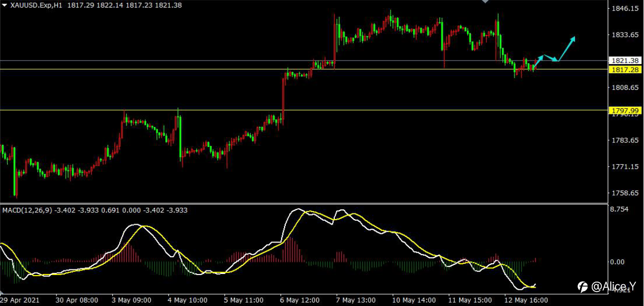Click the MACD(12,26,9) indicator label
Viewport: 644px width, 306px height.
tap(27, 209)
